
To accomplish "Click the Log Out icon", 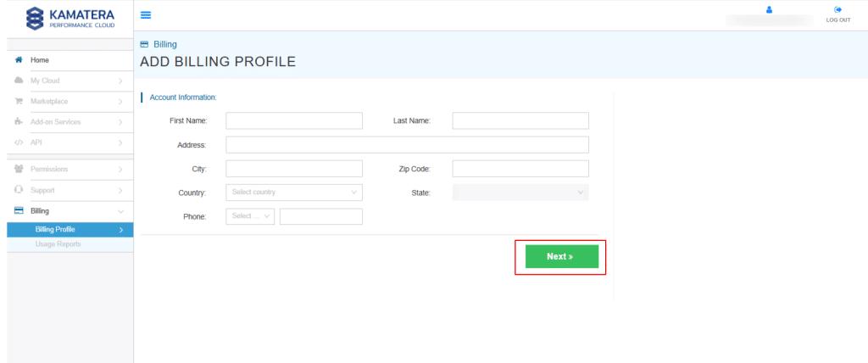I will pyautogui.click(x=838, y=9).
